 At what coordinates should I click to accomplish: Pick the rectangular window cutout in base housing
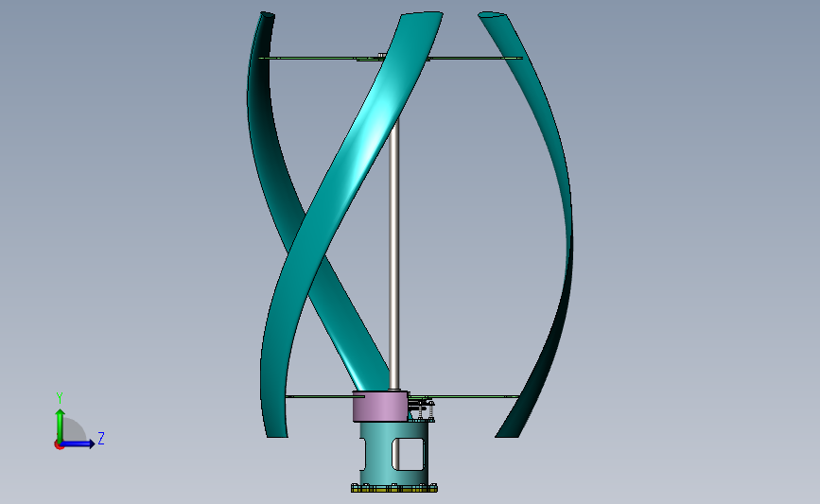(409, 454)
